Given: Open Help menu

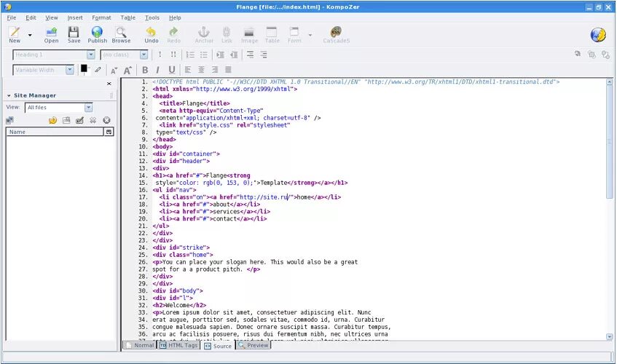Looking at the screenshot, I should pos(175,17).
